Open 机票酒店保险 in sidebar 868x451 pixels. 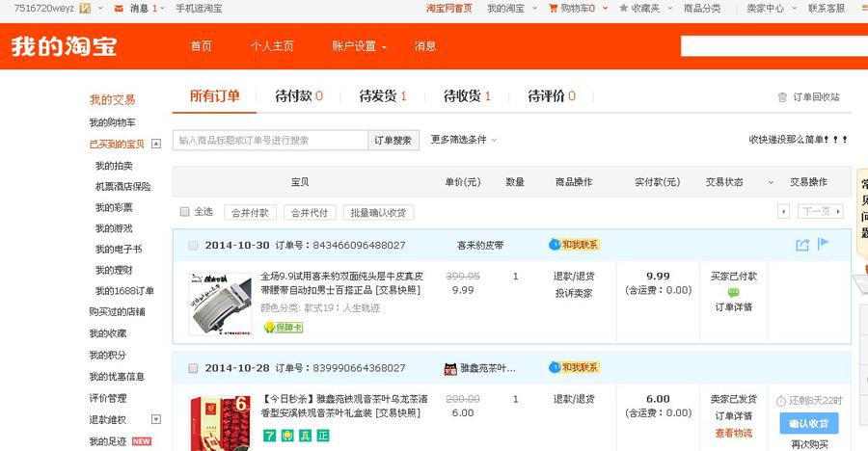pos(122,187)
